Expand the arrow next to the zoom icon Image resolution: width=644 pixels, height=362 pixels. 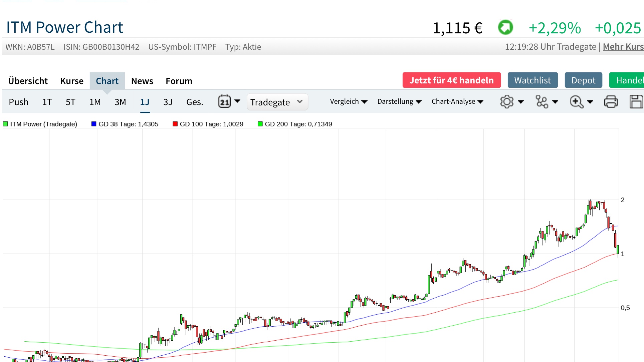(x=590, y=102)
